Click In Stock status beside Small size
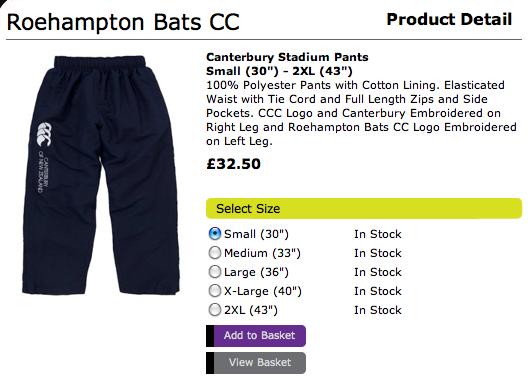Screen dimensions: 528x383 tap(378, 234)
